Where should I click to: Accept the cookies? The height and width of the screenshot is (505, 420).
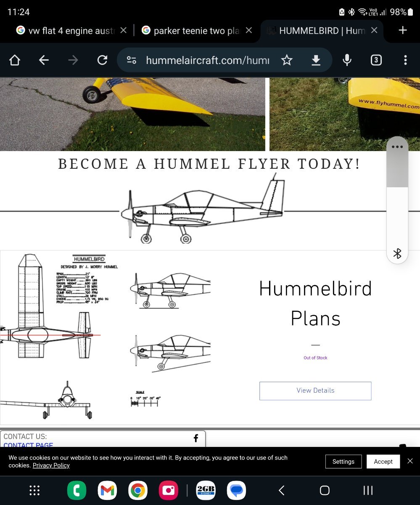point(383,462)
